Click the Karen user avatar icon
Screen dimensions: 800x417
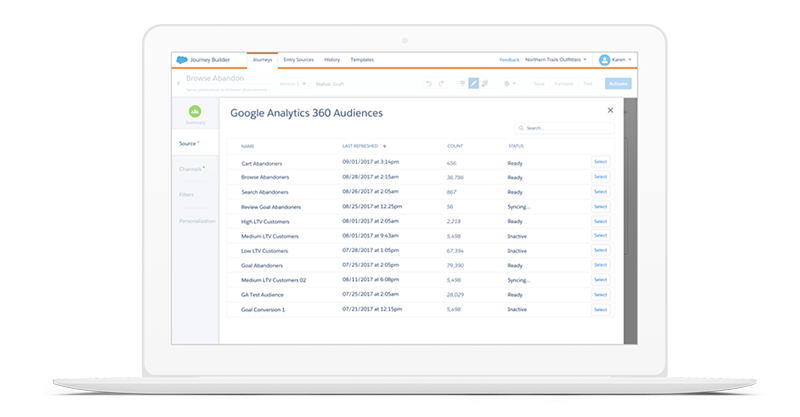[604, 60]
